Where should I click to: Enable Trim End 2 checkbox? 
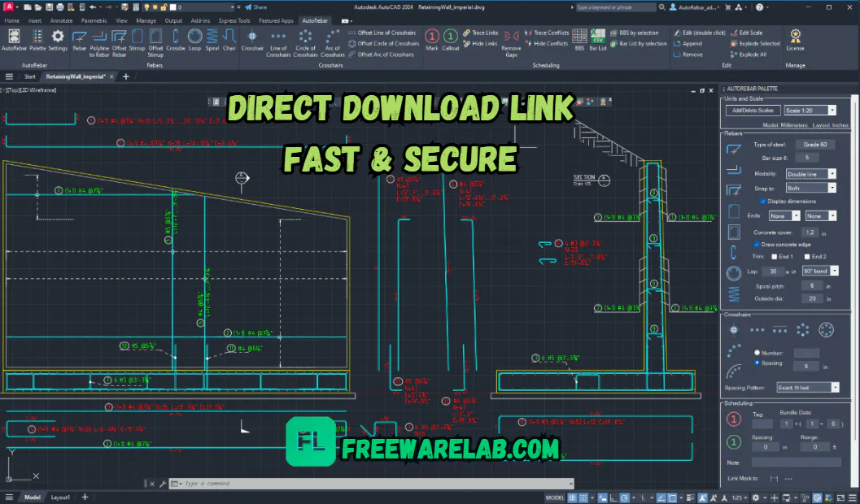[807, 256]
